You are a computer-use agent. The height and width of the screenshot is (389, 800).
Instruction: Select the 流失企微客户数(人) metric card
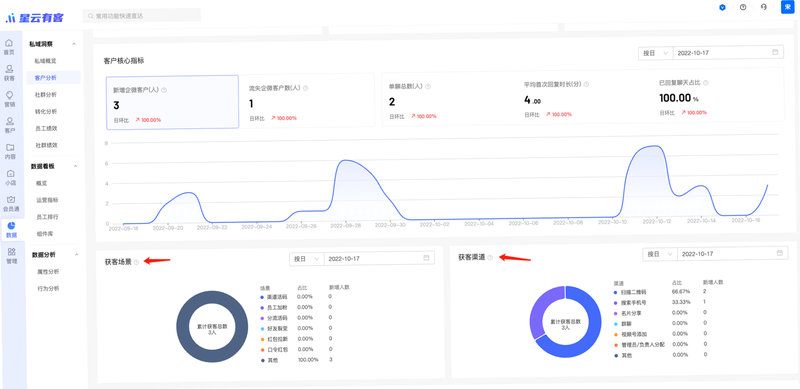point(307,101)
